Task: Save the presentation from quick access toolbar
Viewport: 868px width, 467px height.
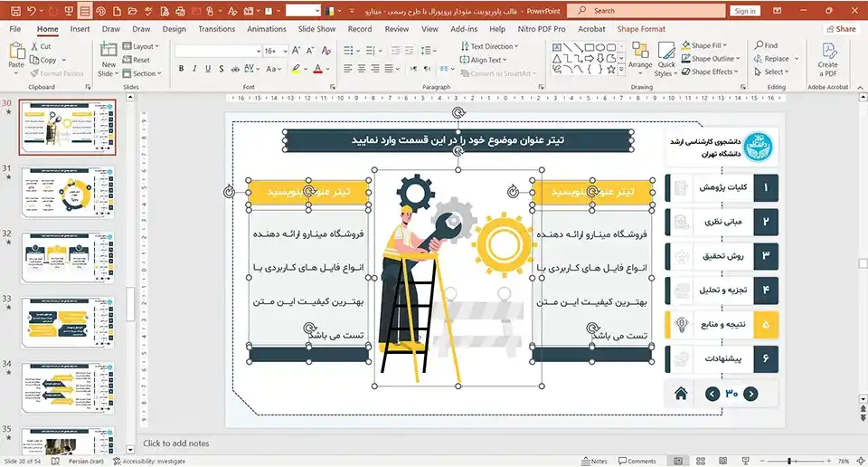Action: coord(15,11)
